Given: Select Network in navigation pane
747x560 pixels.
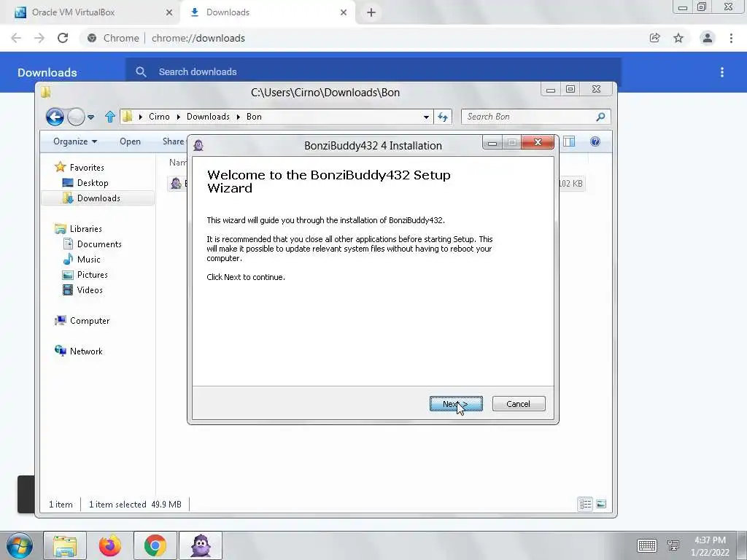Looking at the screenshot, I should [x=86, y=351].
